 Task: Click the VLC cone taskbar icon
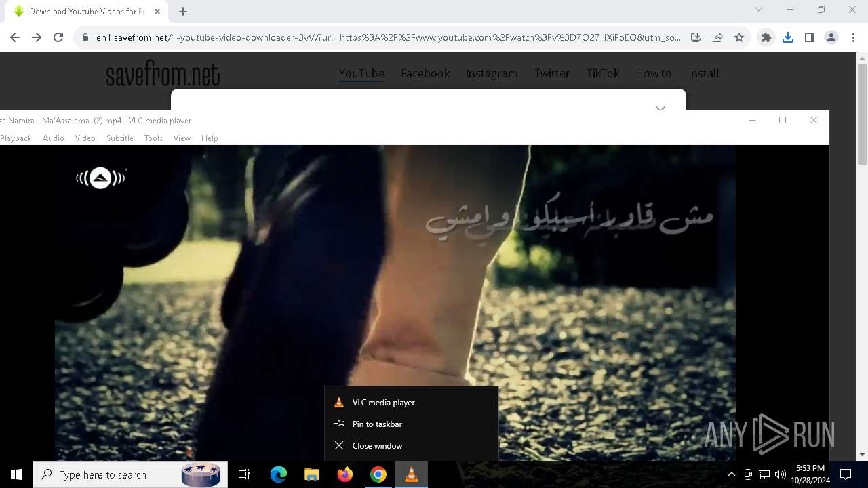(x=411, y=474)
